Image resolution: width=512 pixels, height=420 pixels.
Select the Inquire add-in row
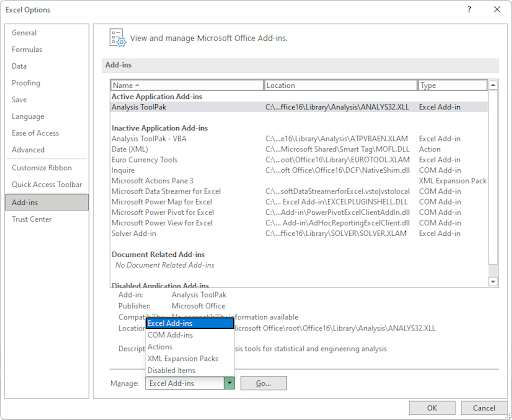tap(299, 170)
